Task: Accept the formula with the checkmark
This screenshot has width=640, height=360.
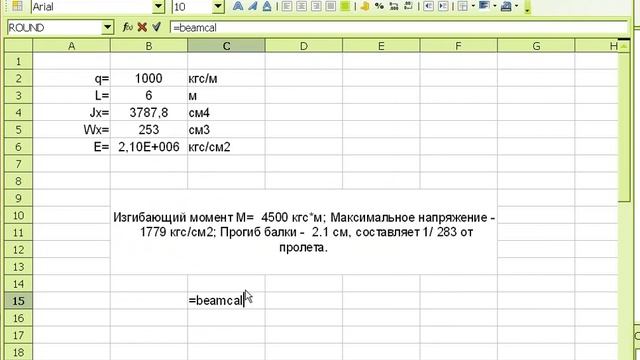Action: pyautogui.click(x=156, y=27)
